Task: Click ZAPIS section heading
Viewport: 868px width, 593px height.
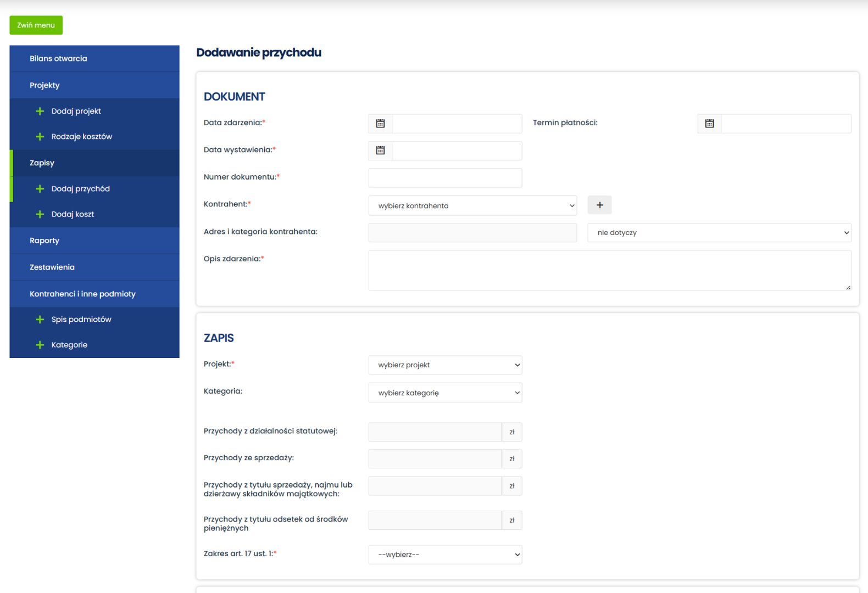Action: (219, 338)
